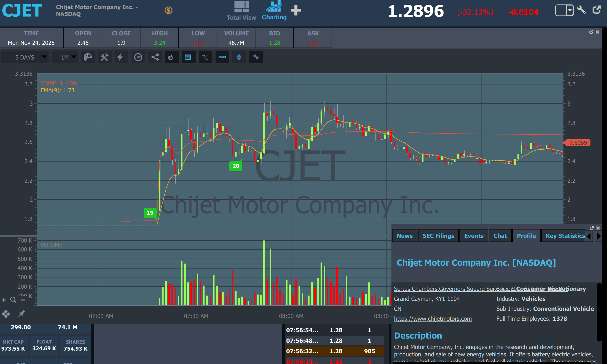The width and height of the screenshot is (607, 364).
Task: Toggle the IND indicators button
Action: [222, 57]
